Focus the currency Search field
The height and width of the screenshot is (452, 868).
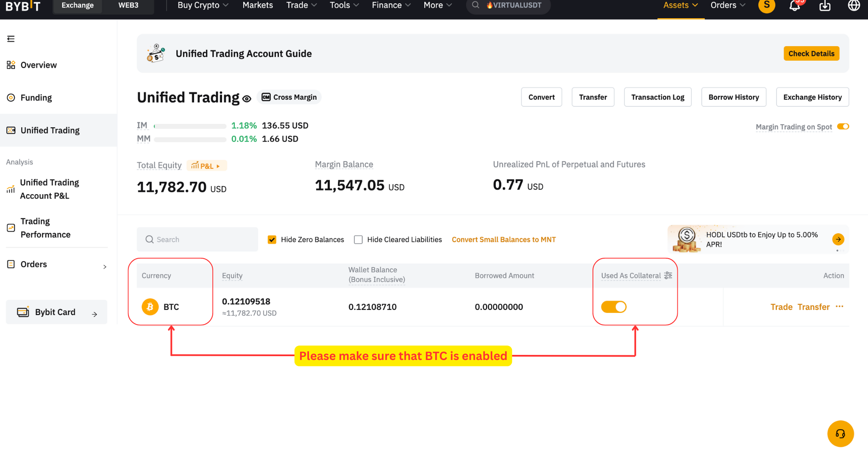click(x=197, y=239)
